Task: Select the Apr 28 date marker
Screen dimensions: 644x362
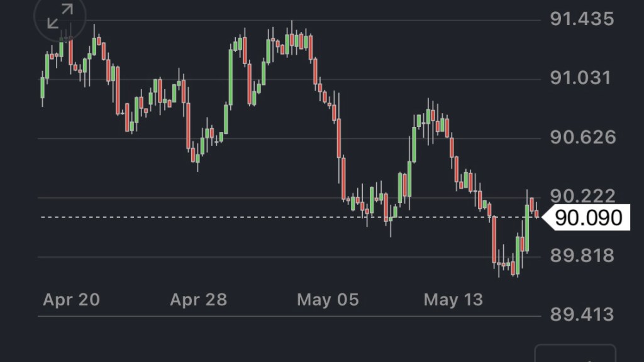Action: pyautogui.click(x=198, y=300)
